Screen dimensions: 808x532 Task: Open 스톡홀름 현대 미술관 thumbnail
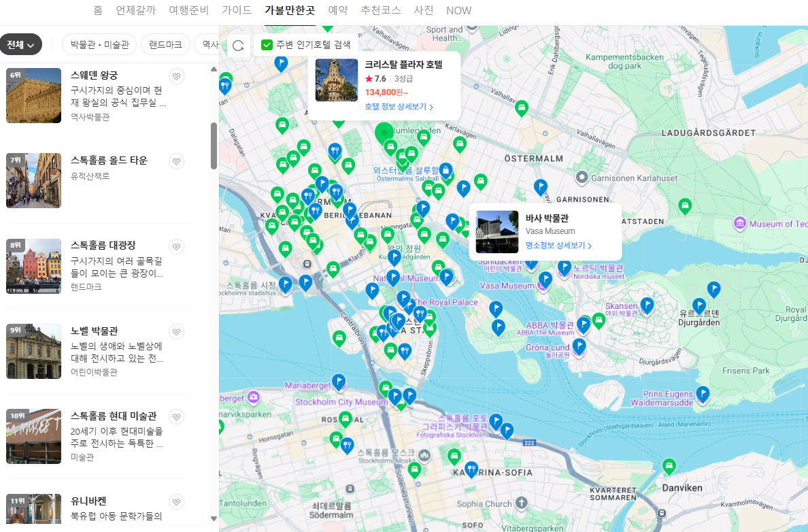click(33, 436)
